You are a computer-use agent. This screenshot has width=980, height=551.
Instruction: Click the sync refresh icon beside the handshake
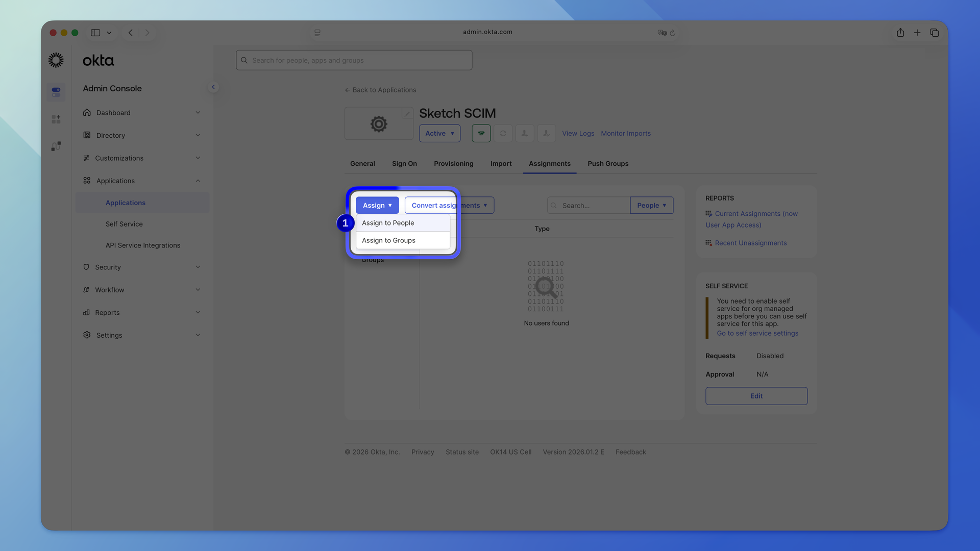pos(503,133)
